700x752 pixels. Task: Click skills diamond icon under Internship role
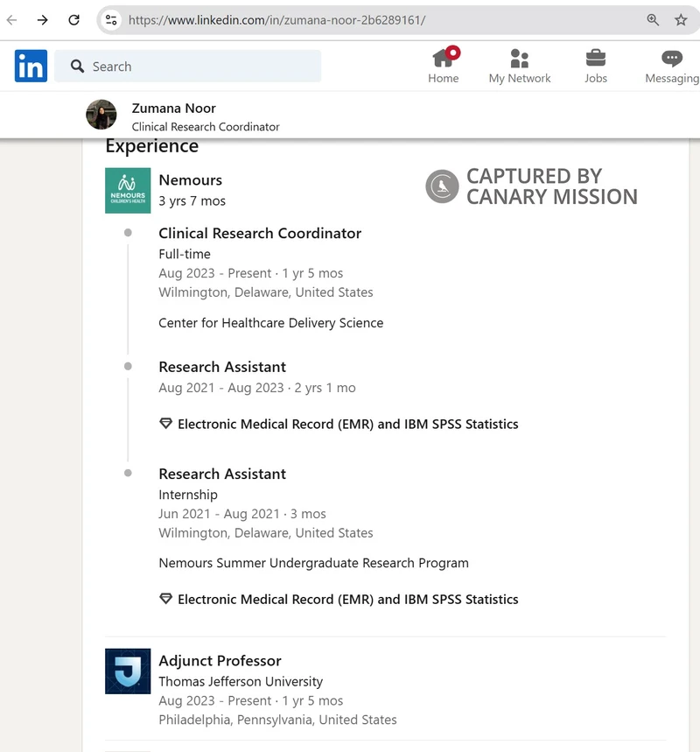click(166, 599)
